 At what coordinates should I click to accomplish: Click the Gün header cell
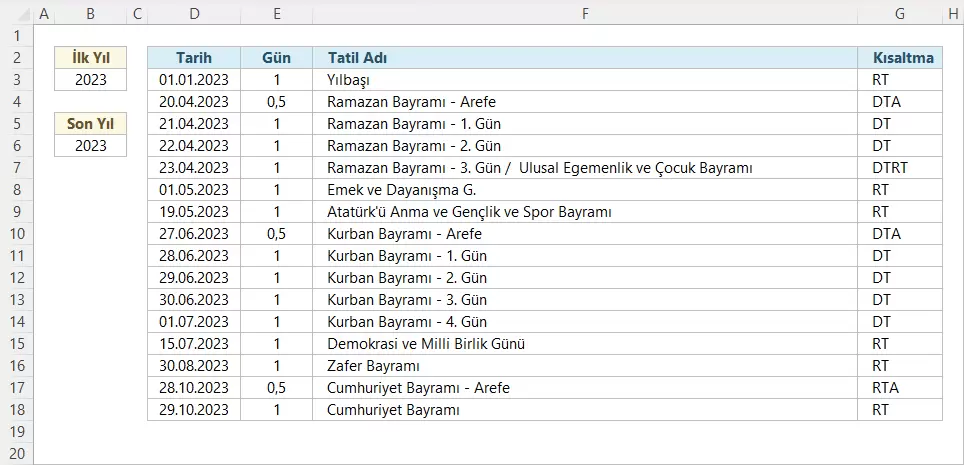coord(276,58)
